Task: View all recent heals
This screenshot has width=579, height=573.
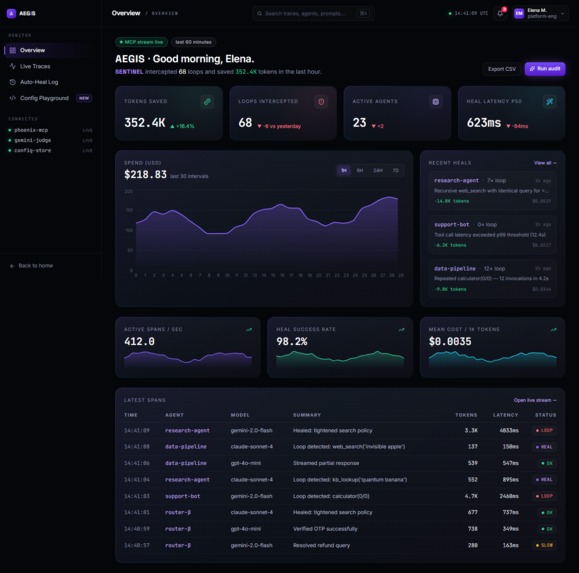Action: pos(545,163)
